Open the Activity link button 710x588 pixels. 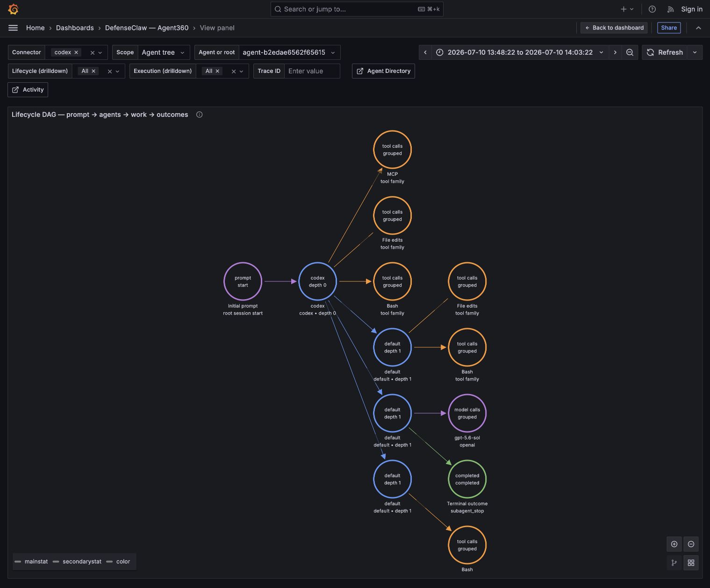[28, 90]
